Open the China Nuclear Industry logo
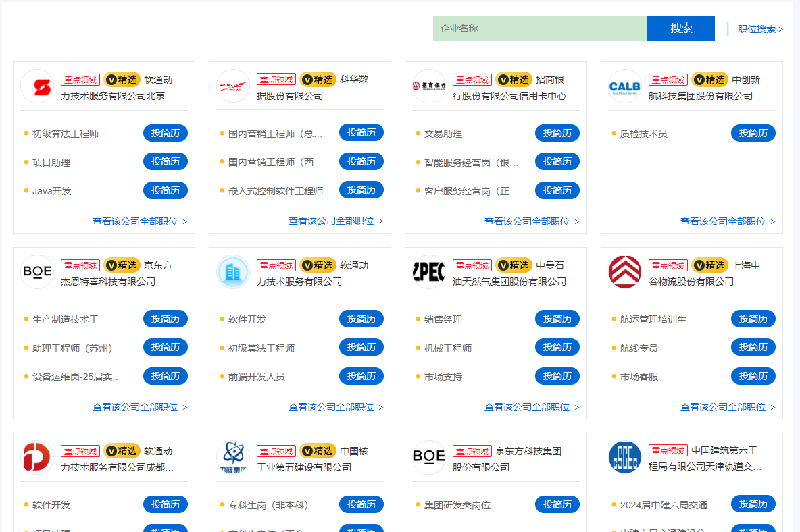The width and height of the screenshot is (800, 532). [232, 458]
